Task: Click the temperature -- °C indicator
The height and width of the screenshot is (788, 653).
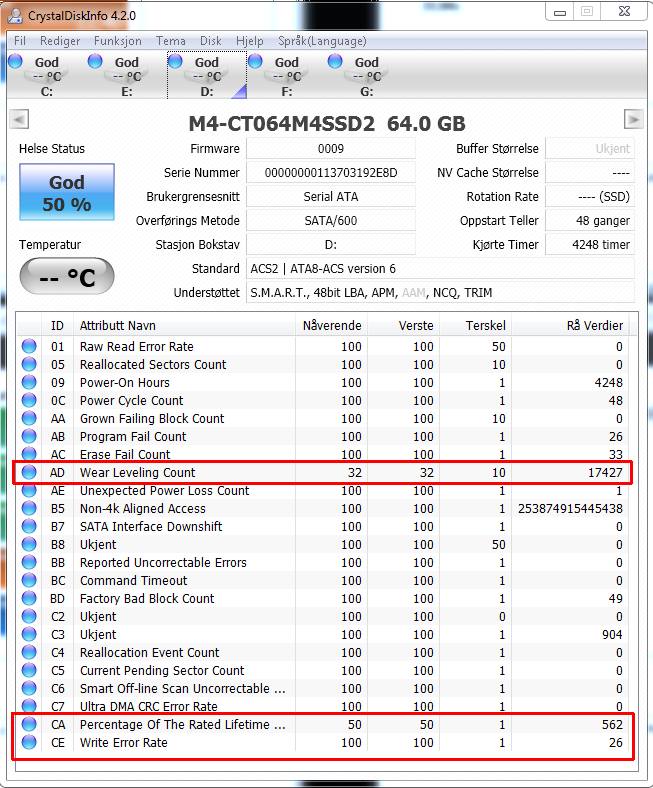Action: coord(67,276)
